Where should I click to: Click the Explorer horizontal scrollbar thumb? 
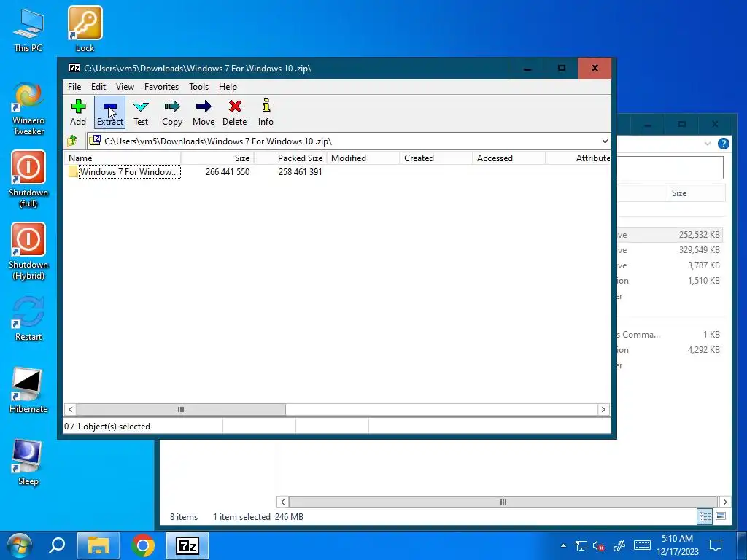pos(503,502)
